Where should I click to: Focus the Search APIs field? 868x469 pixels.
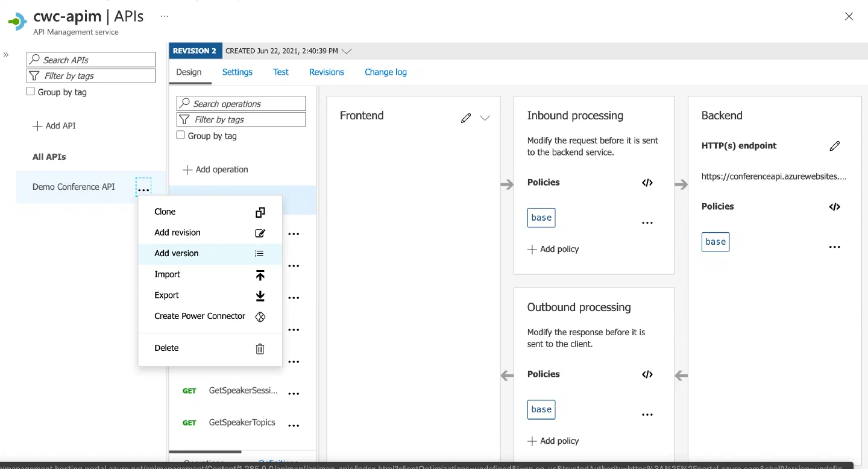[91, 60]
